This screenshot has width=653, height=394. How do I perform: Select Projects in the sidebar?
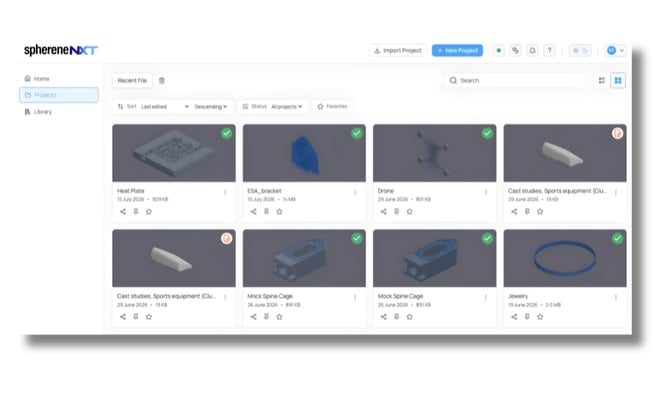click(59, 95)
